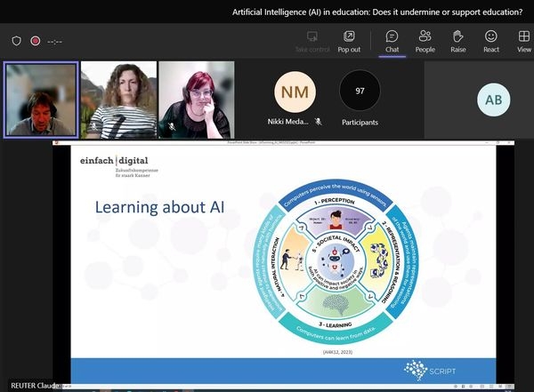Viewport: 534px width, 392px height.
Task: Click the Participants label text
Action: click(x=360, y=122)
